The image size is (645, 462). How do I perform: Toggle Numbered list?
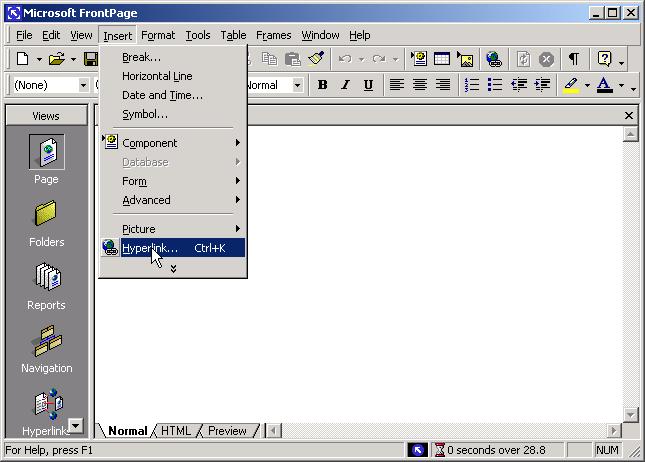click(471, 85)
